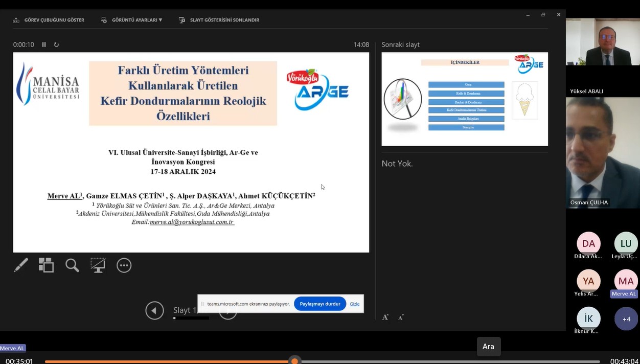Open more slideshow options ellipsis
The image size is (640, 364).
pyautogui.click(x=124, y=265)
